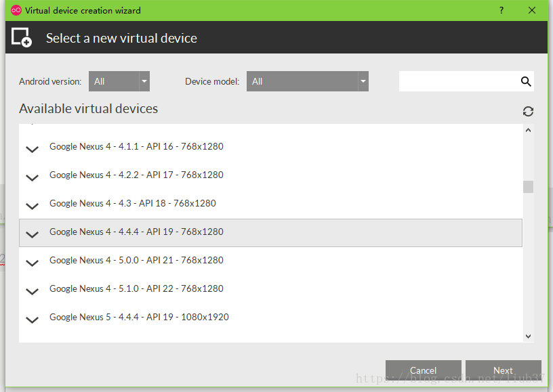Click the new virtual device header icon
The width and height of the screenshot is (553, 392).
(22, 37)
